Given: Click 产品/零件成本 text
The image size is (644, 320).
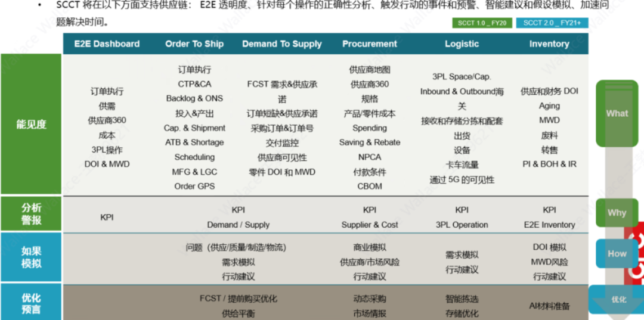Looking at the screenshot, I should point(370,114).
